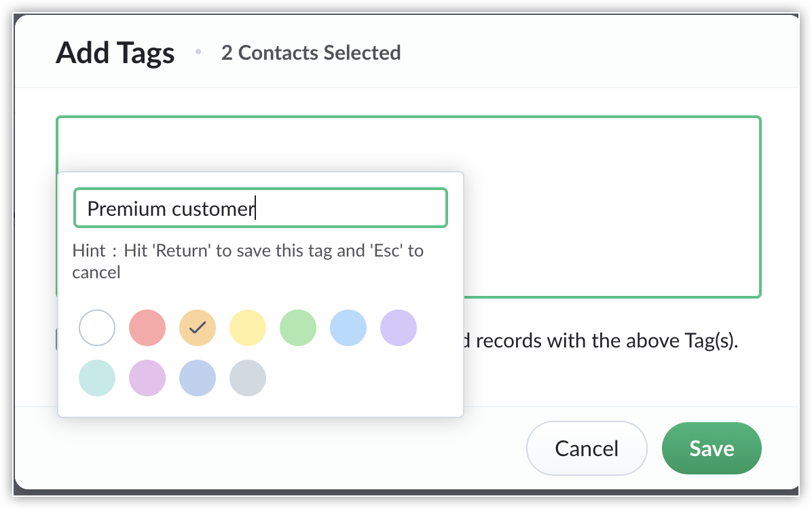
Task: Click the checked orange color swatch
Action: pos(198,328)
